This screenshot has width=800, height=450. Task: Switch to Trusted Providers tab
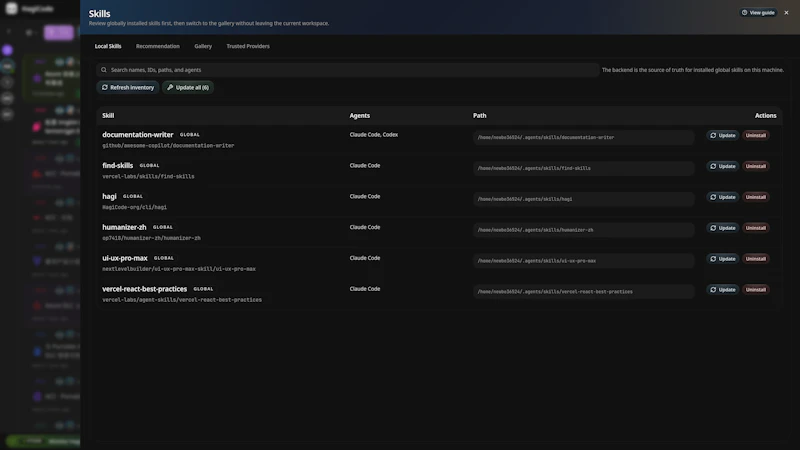click(x=248, y=46)
